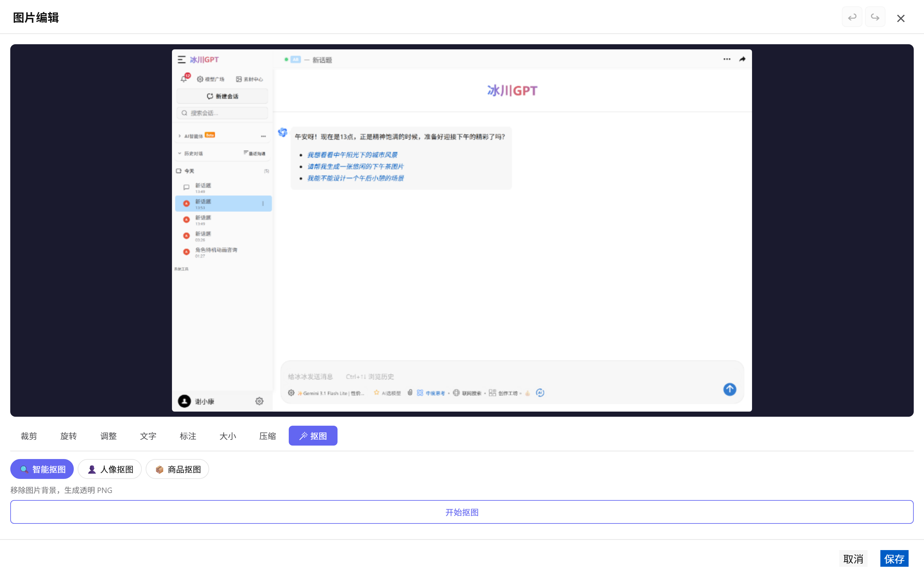The width and height of the screenshot is (924, 577).
Task: Click the paperclip attachment icon in the chat input
Action: coord(410,393)
